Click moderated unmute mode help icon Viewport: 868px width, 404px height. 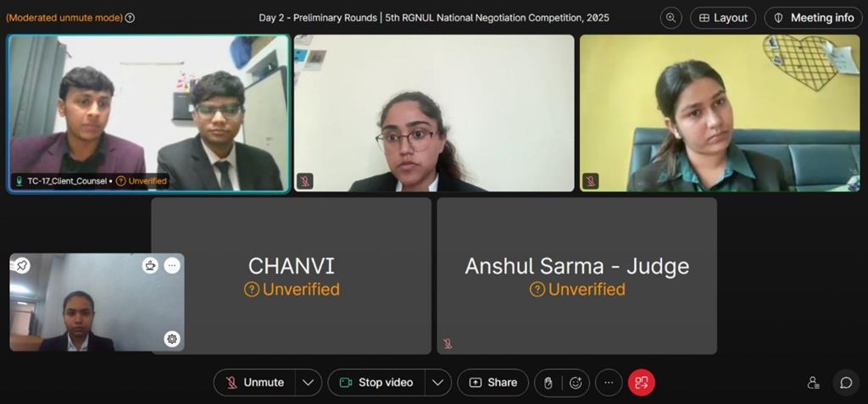(x=130, y=18)
